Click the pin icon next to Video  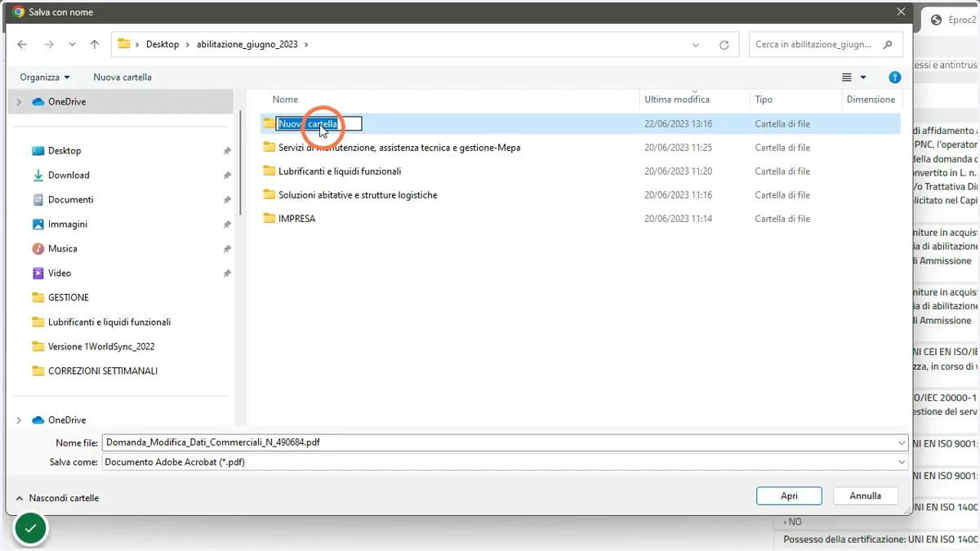click(227, 273)
